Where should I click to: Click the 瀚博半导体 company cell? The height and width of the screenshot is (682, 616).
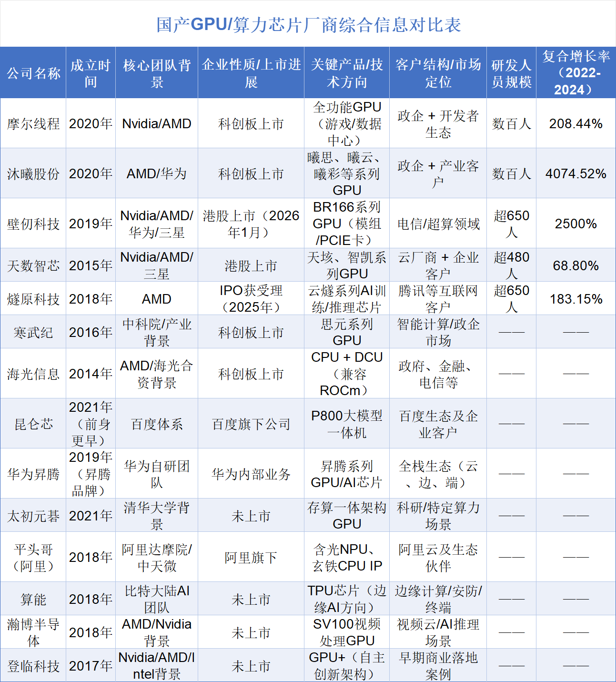point(33,632)
